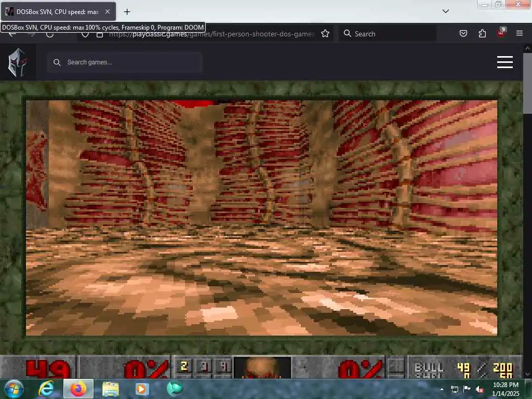Open the site's helmet logo home icon
Image resolution: width=532 pixels, height=399 pixels.
click(x=18, y=62)
